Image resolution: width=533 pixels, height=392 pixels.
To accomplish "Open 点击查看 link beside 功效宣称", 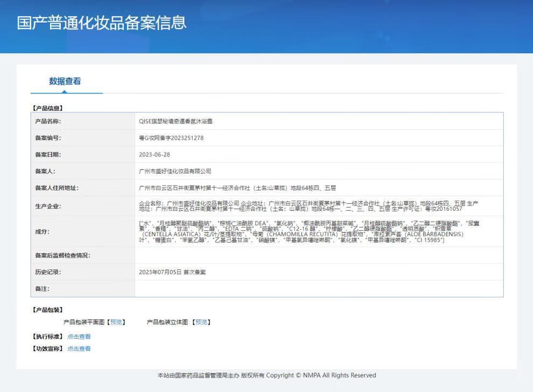I will (x=79, y=348).
